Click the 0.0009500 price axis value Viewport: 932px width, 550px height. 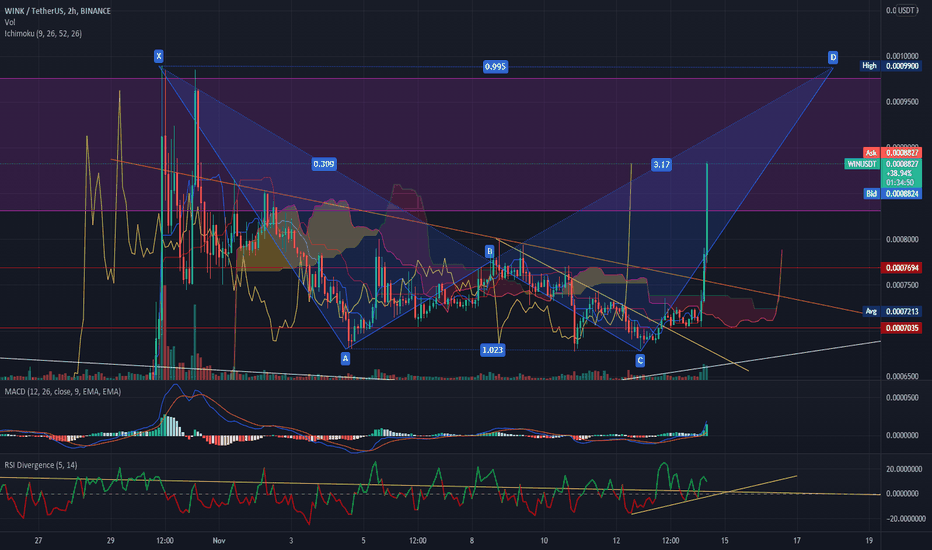coord(902,102)
